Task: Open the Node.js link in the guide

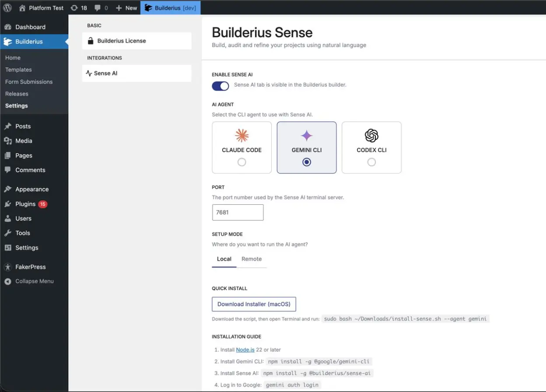Action: pyautogui.click(x=245, y=350)
